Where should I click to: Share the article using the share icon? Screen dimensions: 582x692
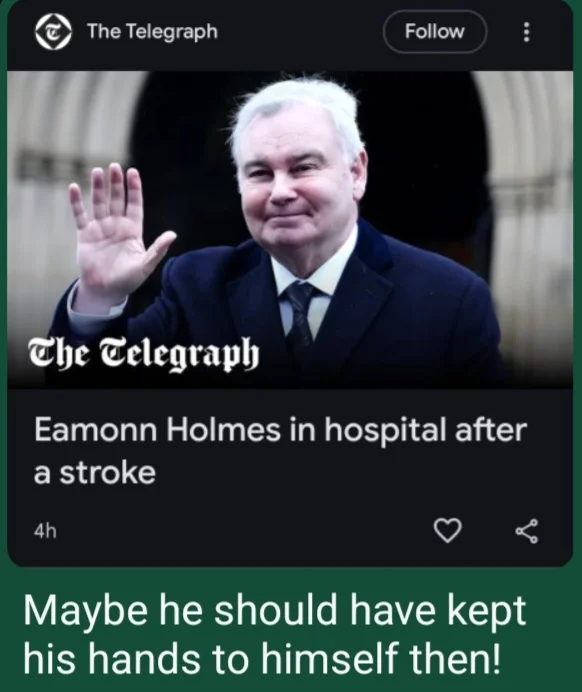coord(527,530)
